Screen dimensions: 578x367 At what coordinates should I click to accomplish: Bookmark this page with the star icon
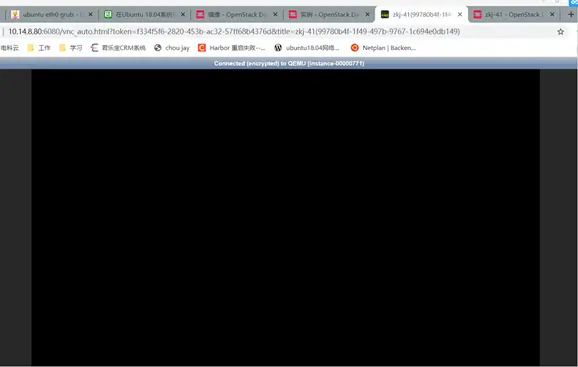(x=561, y=32)
